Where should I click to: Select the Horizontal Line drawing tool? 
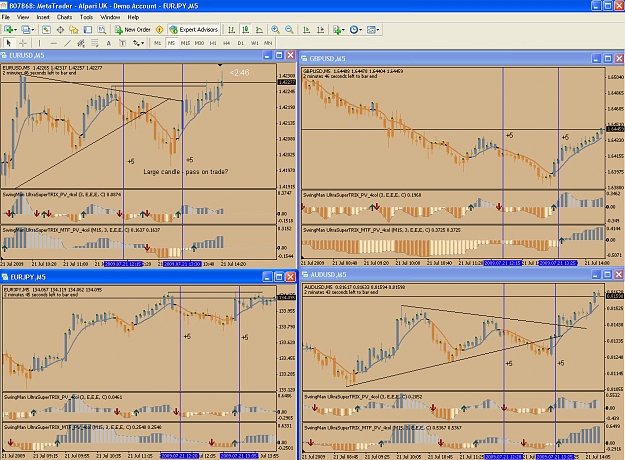53,43
